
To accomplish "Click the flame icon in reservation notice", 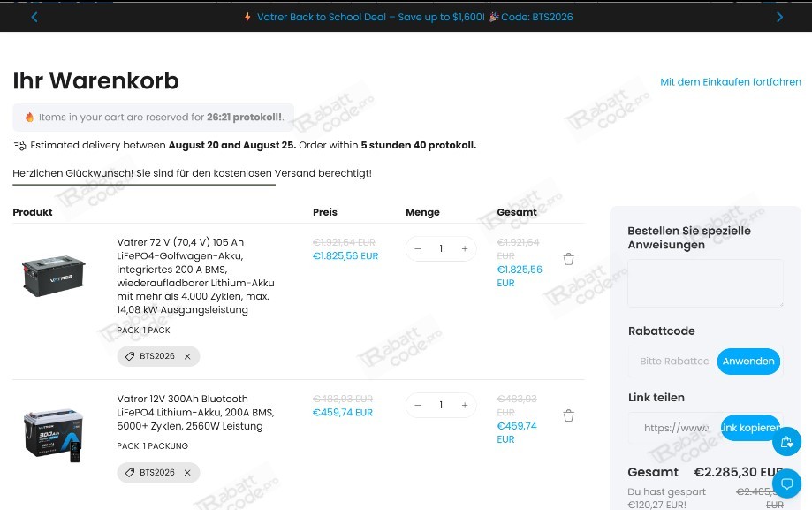I will (29, 118).
